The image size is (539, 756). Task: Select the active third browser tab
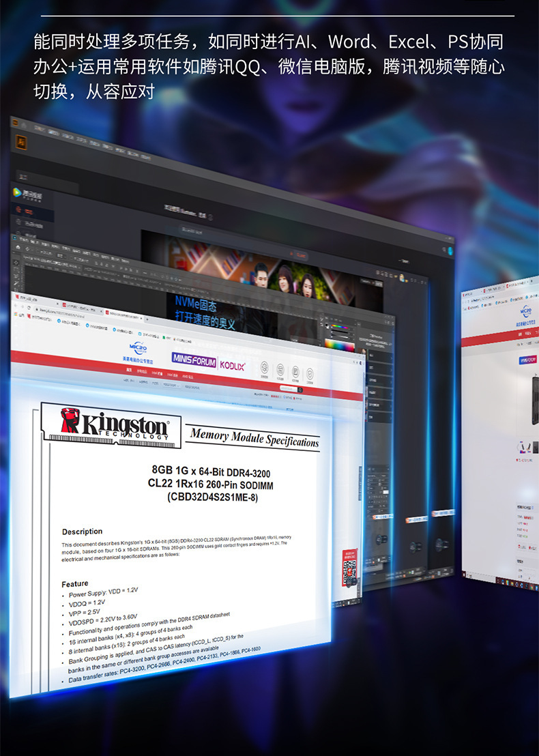click(123, 316)
